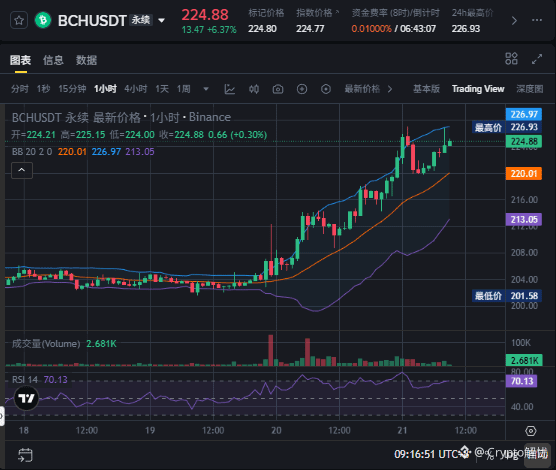Screen dimensions: 556x470
Task: Click the green 224.88 current price tag
Action: (524, 141)
